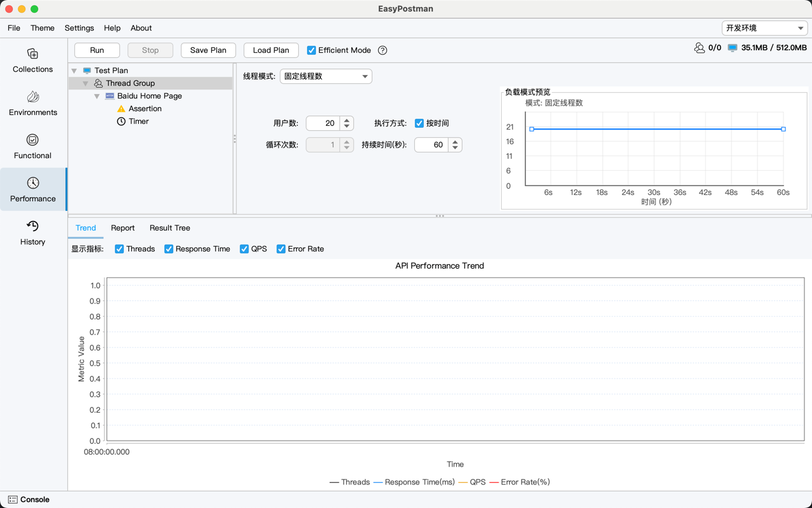Toggle the 按时间 execution checkbox
The image size is (812, 508).
click(x=419, y=123)
